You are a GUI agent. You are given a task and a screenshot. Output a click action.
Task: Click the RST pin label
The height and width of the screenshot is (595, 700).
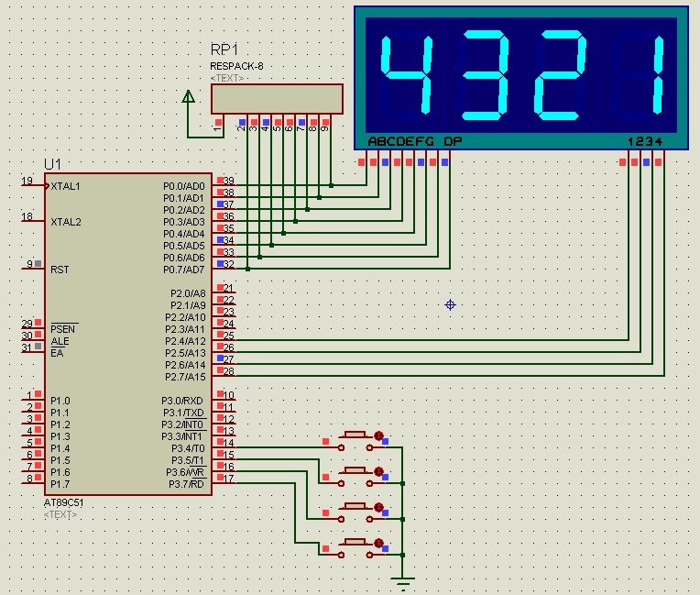coord(60,270)
